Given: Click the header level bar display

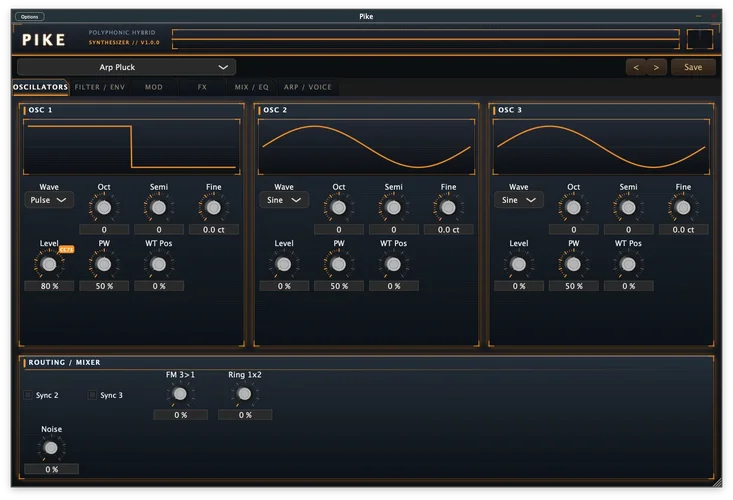Looking at the screenshot, I should 426,39.
